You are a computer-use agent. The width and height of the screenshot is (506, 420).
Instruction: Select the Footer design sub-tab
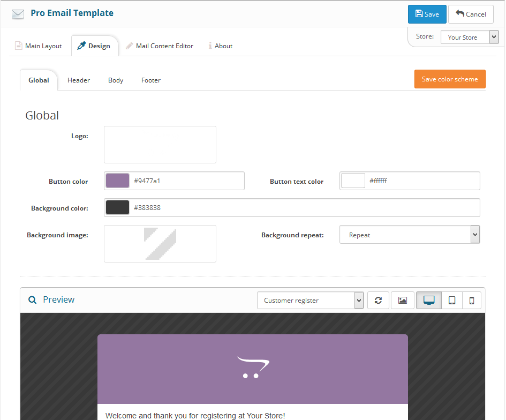pyautogui.click(x=151, y=80)
